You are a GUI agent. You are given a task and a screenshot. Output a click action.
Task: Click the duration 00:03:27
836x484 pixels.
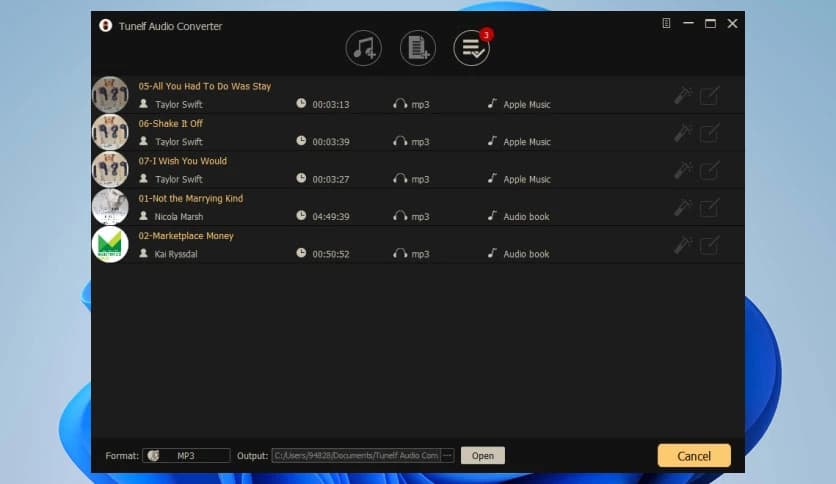(331, 180)
